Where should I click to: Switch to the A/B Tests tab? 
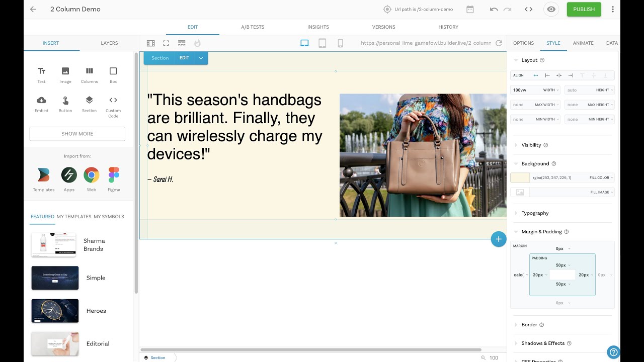pos(253,27)
